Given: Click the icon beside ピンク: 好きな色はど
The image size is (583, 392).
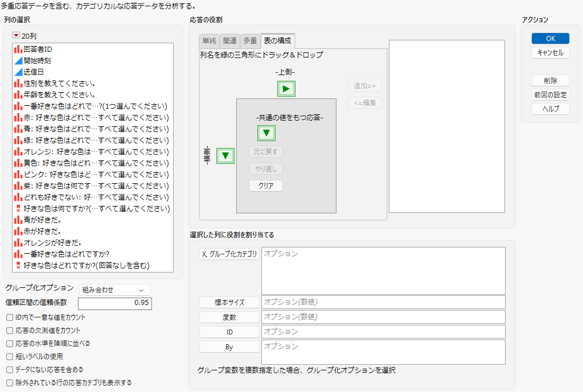Looking at the screenshot, I should coord(18,175).
